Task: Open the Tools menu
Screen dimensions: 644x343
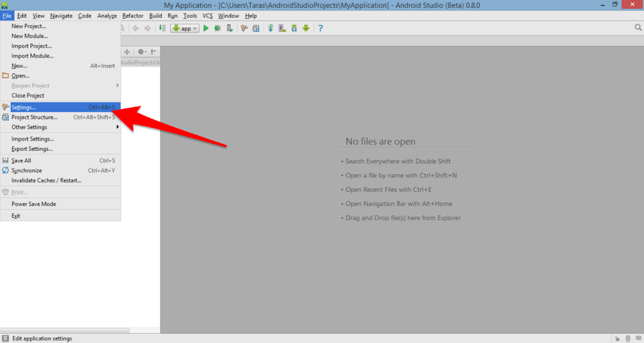Action: click(x=190, y=15)
